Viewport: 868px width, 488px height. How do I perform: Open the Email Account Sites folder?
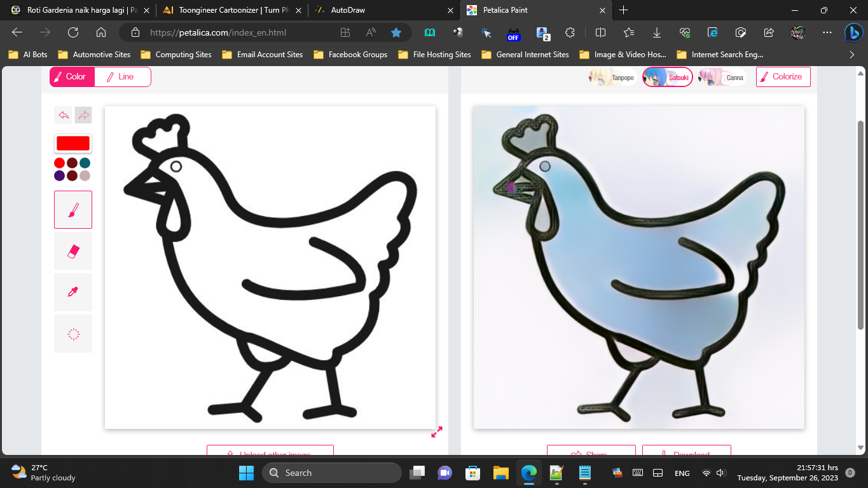click(x=263, y=55)
